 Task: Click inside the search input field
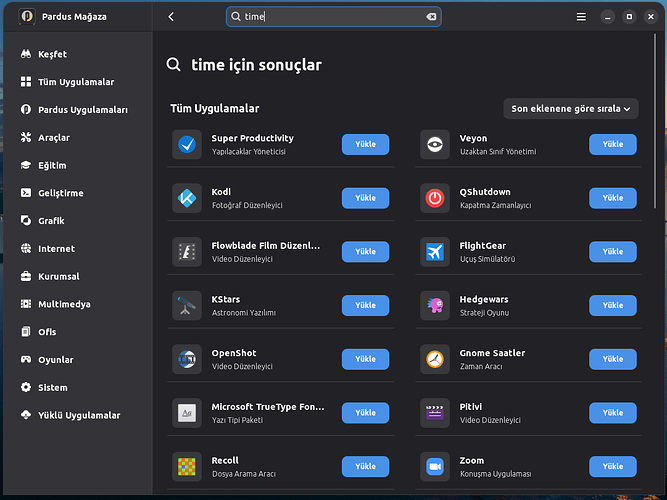click(x=330, y=17)
